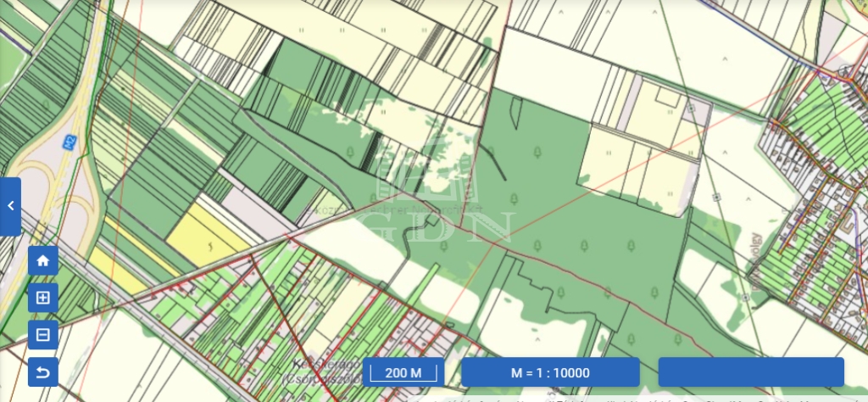Zoom out with the minus icon
Screen dimensions: 868x402
tap(43, 335)
